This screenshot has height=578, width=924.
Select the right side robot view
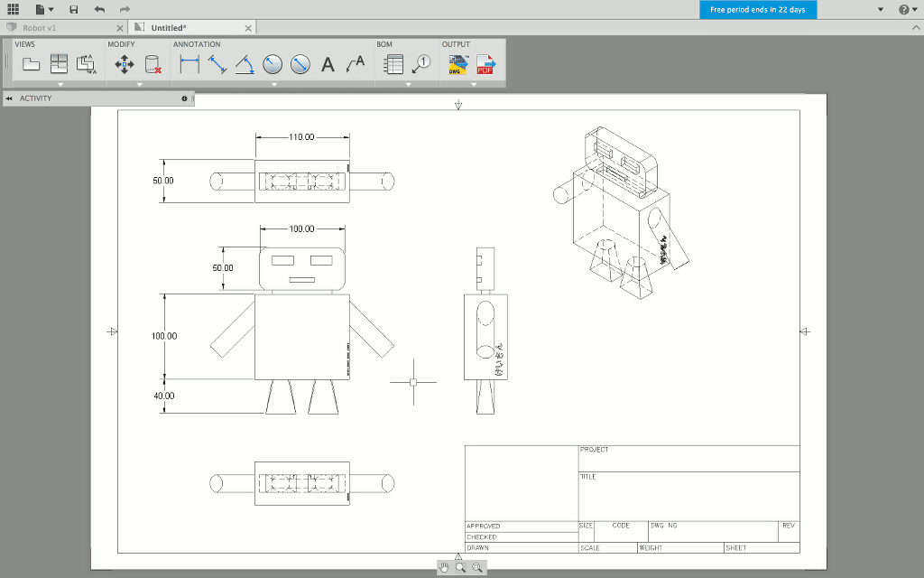pyautogui.click(x=485, y=331)
